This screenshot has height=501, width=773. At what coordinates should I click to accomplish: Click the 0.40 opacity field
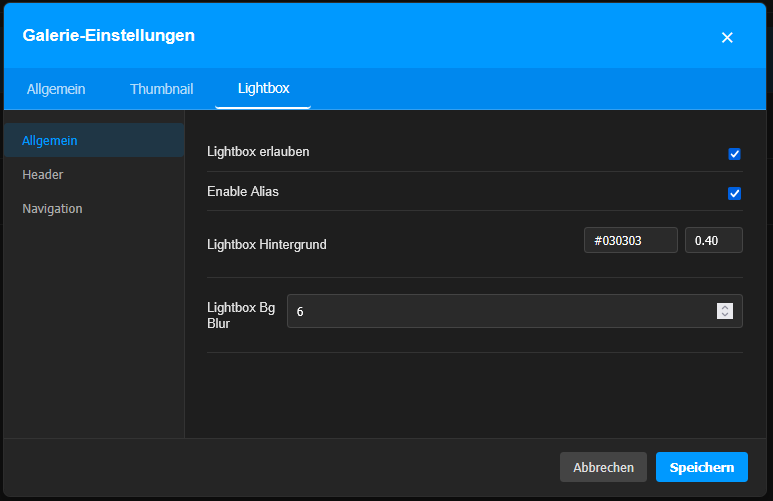(x=713, y=240)
